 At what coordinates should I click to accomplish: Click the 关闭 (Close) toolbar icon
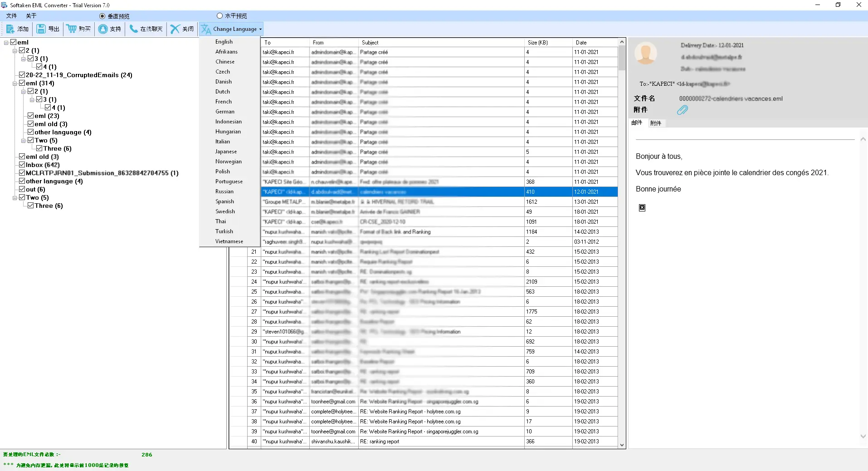point(181,29)
